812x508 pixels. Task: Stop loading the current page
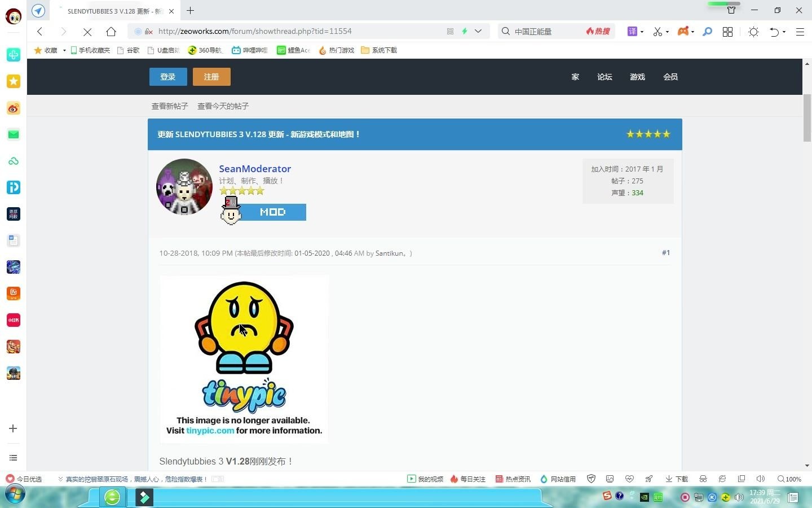click(87, 32)
